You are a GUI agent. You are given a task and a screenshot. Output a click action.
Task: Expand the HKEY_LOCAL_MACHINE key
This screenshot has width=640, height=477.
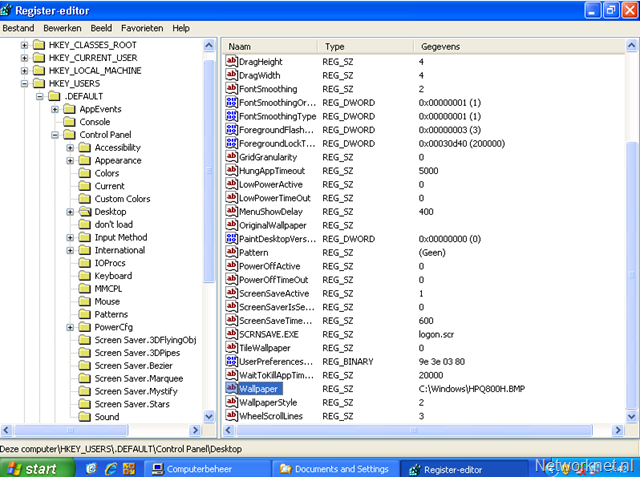[x=24, y=71]
